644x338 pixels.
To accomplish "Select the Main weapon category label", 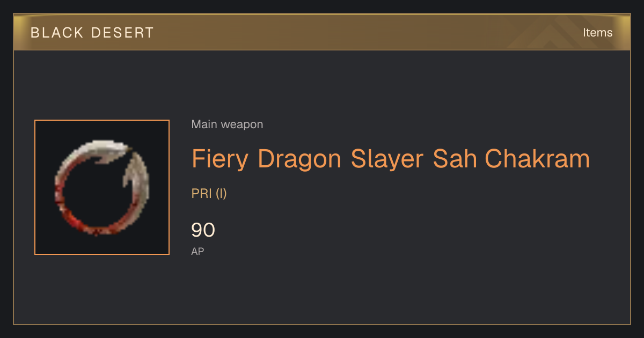I will 227,124.
